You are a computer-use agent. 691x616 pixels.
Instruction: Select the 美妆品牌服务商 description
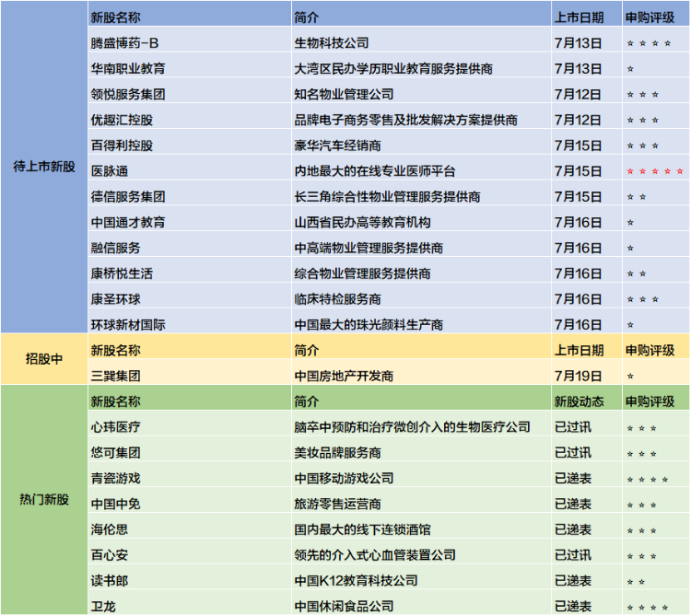click(x=337, y=453)
